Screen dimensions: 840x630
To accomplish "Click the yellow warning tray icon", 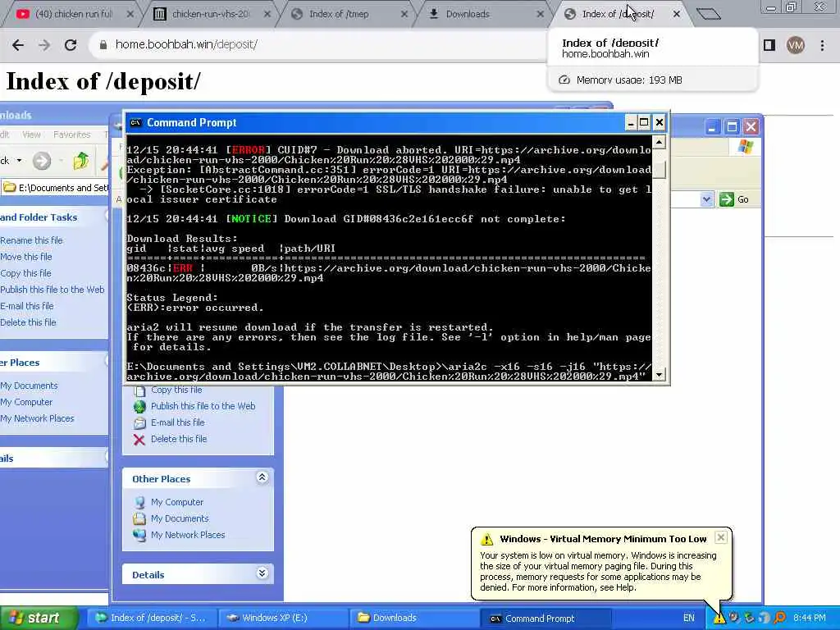I will (719, 619).
